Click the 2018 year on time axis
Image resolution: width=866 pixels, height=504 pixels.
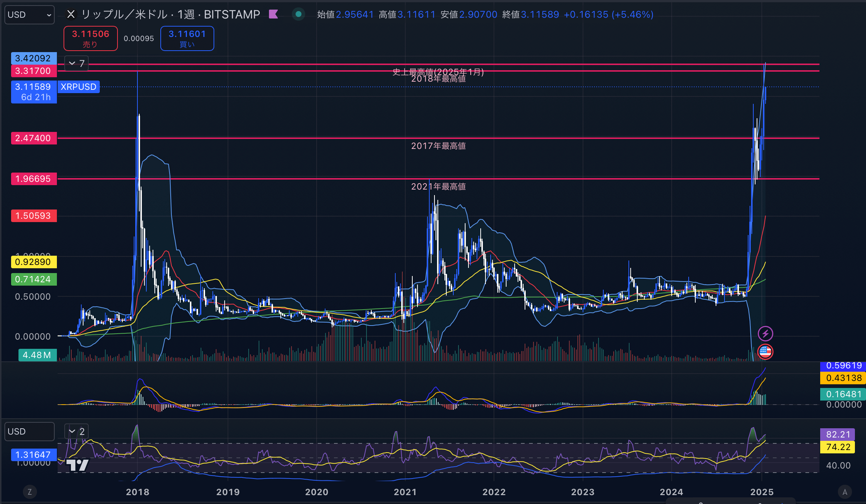(x=137, y=492)
